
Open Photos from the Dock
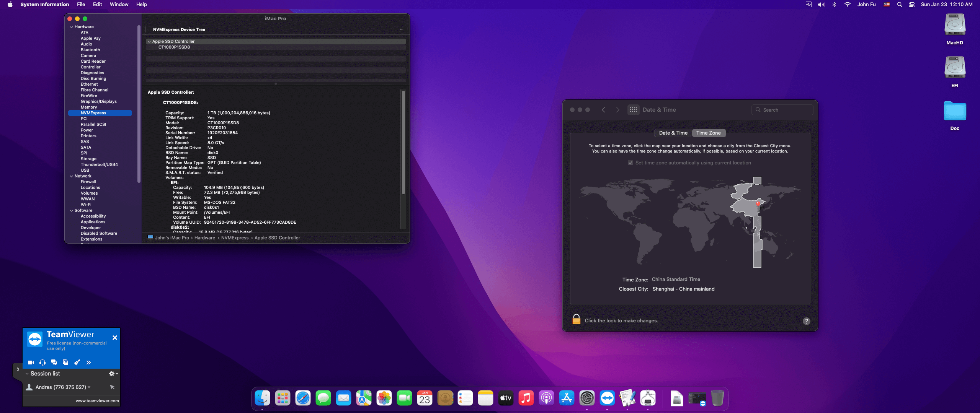[384, 398]
